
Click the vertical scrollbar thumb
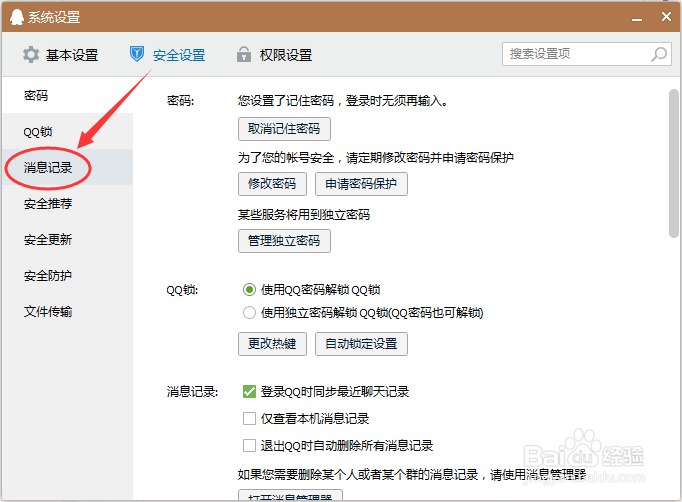(x=674, y=163)
